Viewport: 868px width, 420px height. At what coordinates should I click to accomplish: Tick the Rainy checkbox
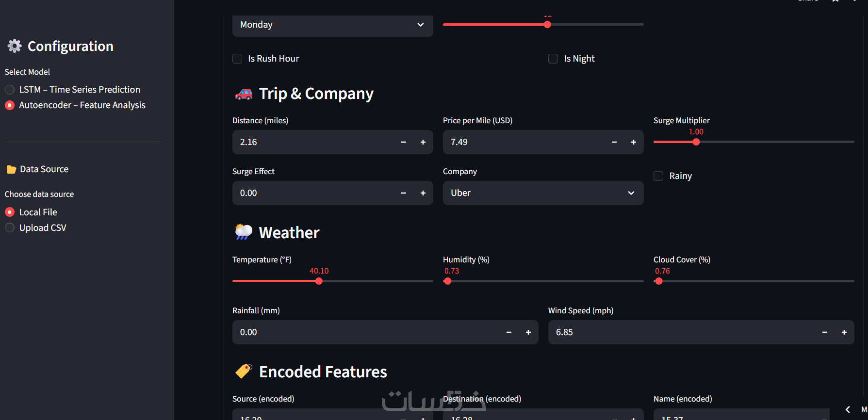tap(658, 176)
